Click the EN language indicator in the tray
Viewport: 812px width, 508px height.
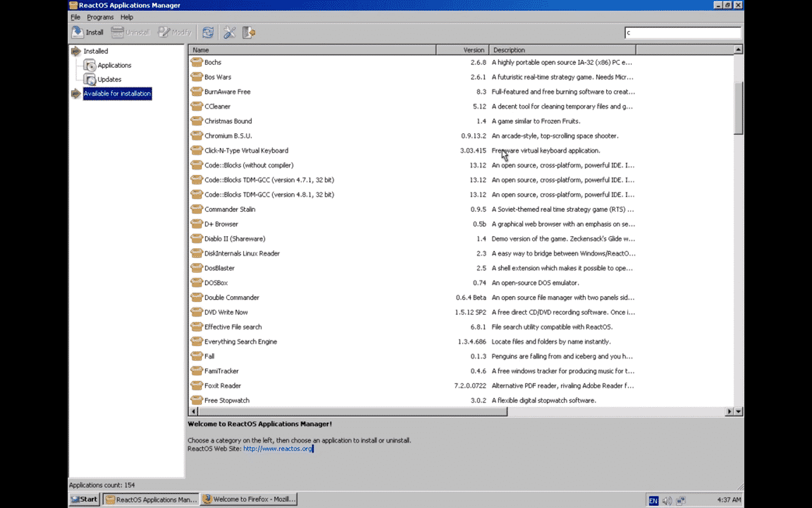pos(653,500)
